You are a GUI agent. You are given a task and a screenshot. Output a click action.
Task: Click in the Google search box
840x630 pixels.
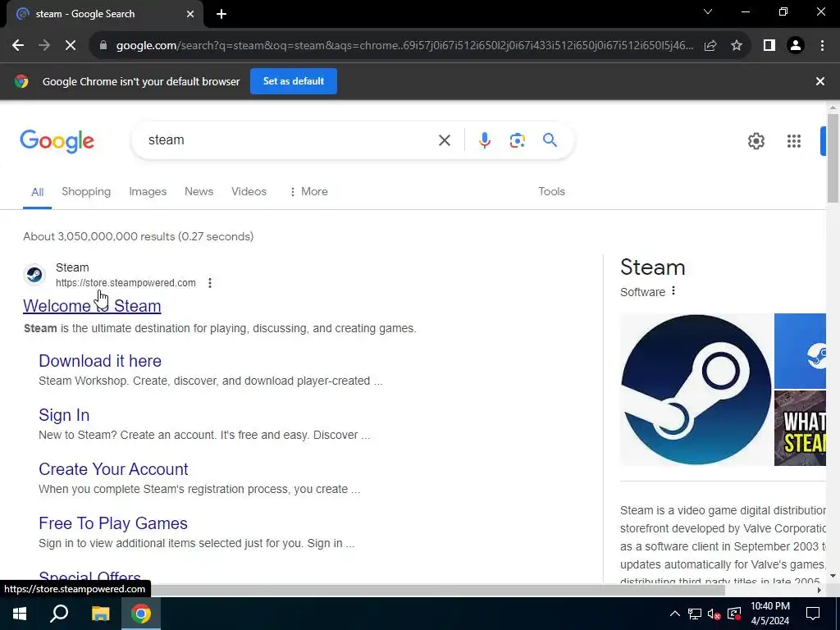point(290,140)
